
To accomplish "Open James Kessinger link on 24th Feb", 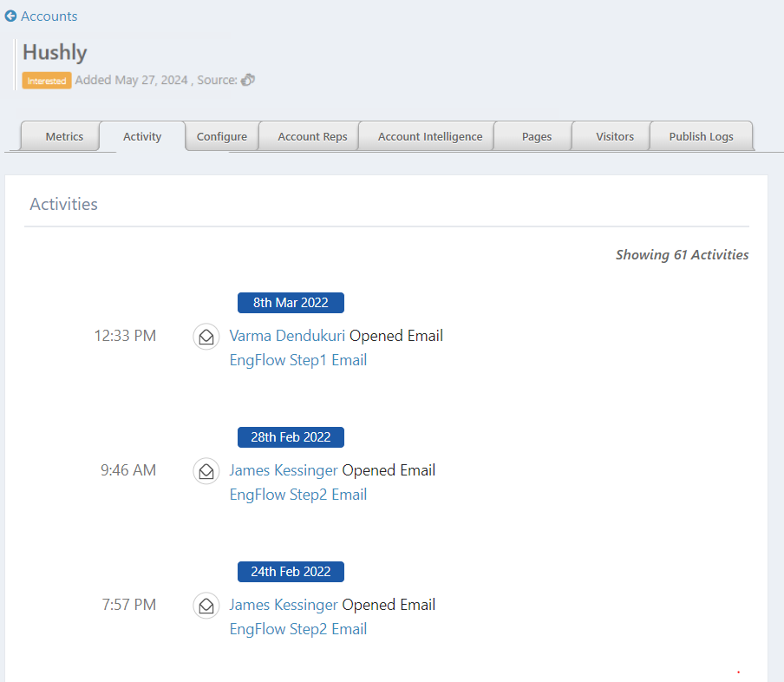I will coord(284,605).
